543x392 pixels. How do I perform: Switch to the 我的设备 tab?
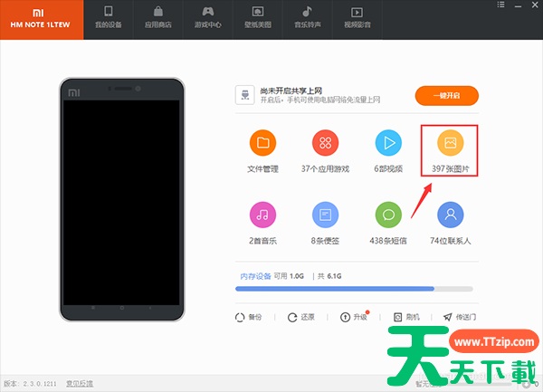(x=109, y=20)
